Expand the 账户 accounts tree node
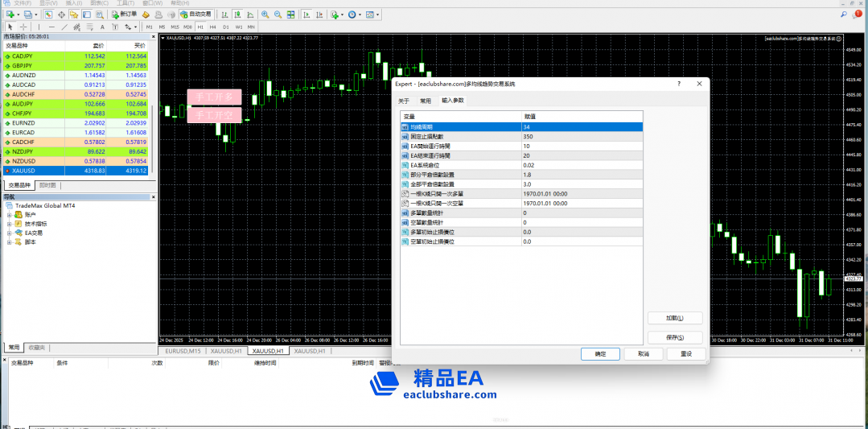Viewport: 868px width, 429px height. [10, 215]
